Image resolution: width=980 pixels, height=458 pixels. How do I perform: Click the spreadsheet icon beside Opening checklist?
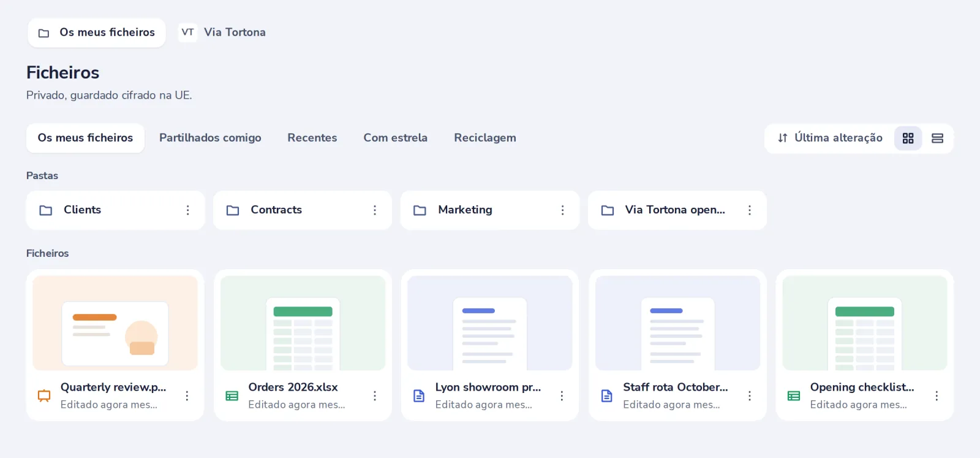794,396
